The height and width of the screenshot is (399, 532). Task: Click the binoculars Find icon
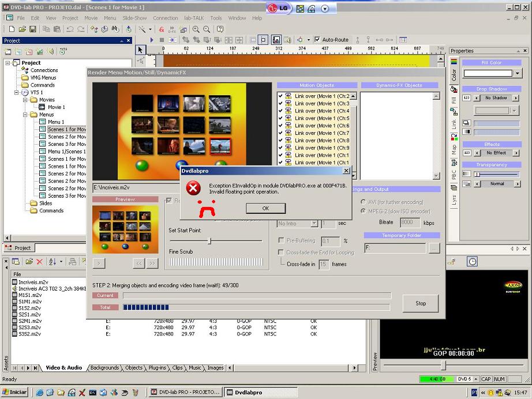point(115,29)
